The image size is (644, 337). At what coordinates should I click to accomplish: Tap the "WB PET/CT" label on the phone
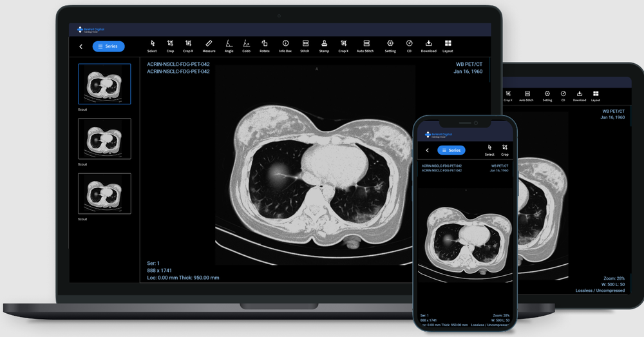point(500,166)
